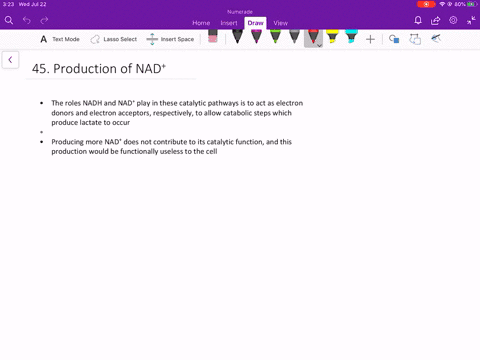
Task: Select the cyan highlighter
Action: pyautogui.click(x=351, y=37)
